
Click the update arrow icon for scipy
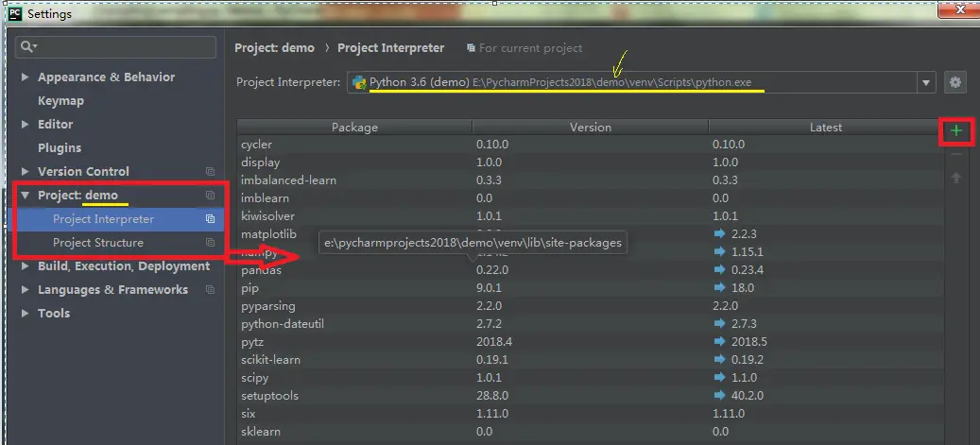click(x=720, y=378)
